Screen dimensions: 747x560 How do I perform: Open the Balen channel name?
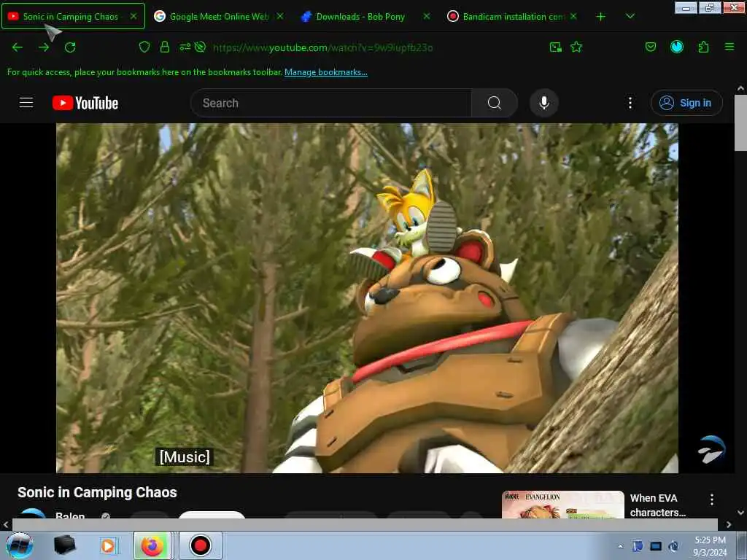[x=70, y=516]
